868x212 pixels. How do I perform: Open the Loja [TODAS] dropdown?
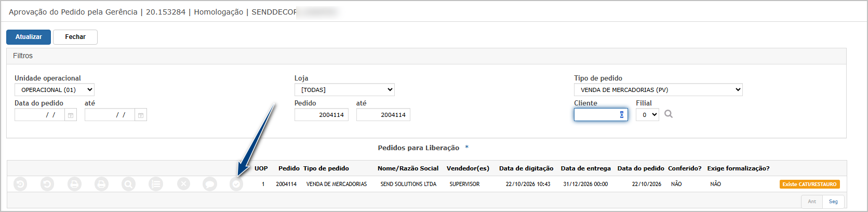[x=344, y=90]
